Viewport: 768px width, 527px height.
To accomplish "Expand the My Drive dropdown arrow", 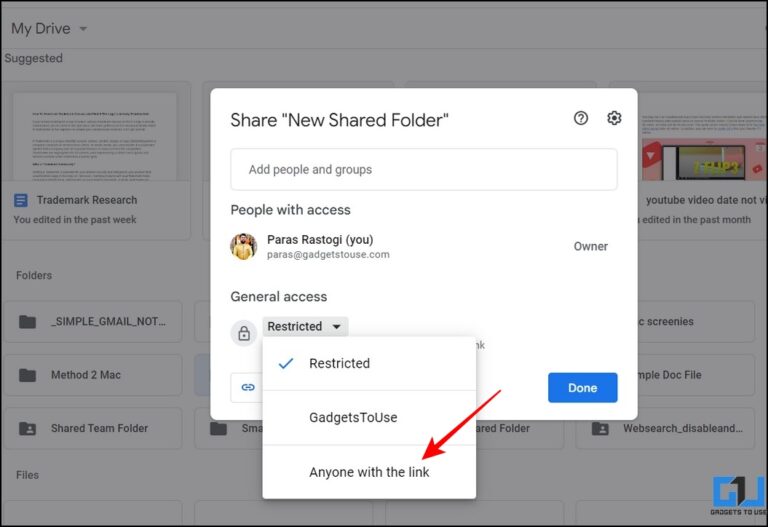I will (x=83, y=29).
